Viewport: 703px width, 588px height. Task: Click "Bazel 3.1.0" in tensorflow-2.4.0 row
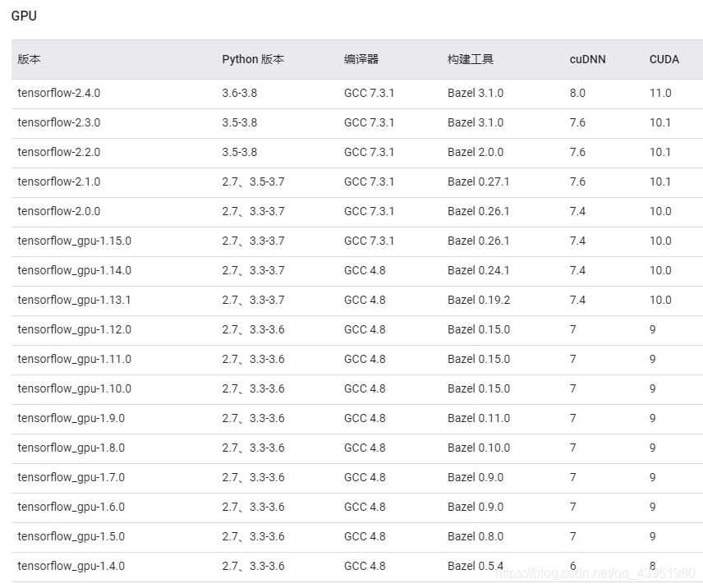coord(476,93)
